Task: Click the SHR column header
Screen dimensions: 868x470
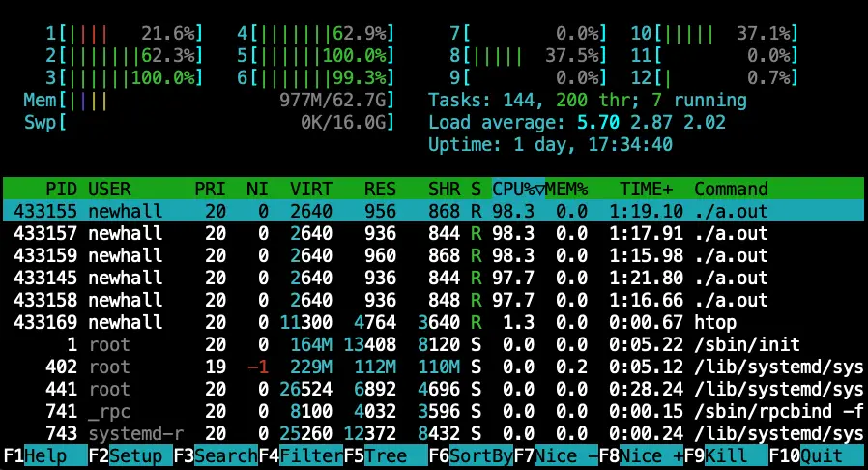Action: 444,189
